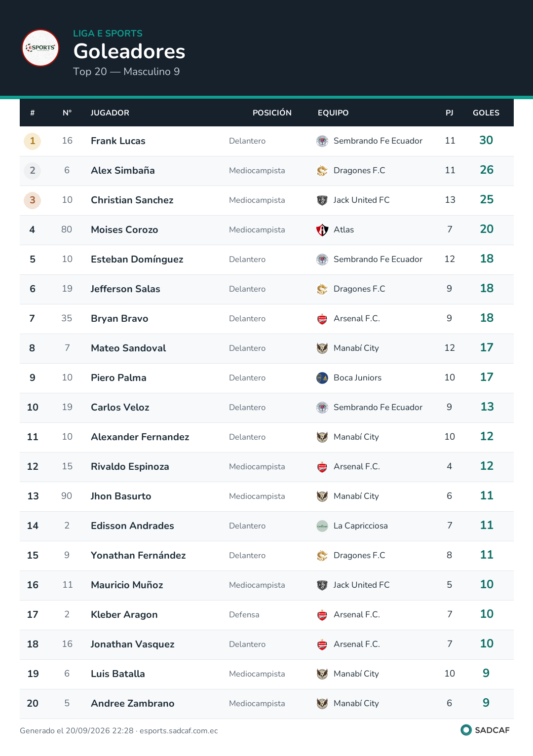Select the Andree Zambrano player name
The image size is (533, 756).
click(x=133, y=704)
